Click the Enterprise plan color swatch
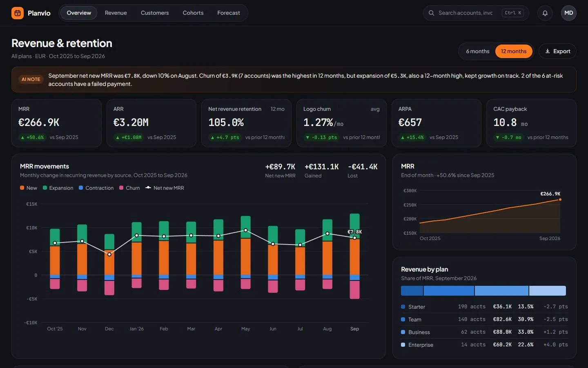The height and width of the screenshot is (368, 588). pos(403,345)
